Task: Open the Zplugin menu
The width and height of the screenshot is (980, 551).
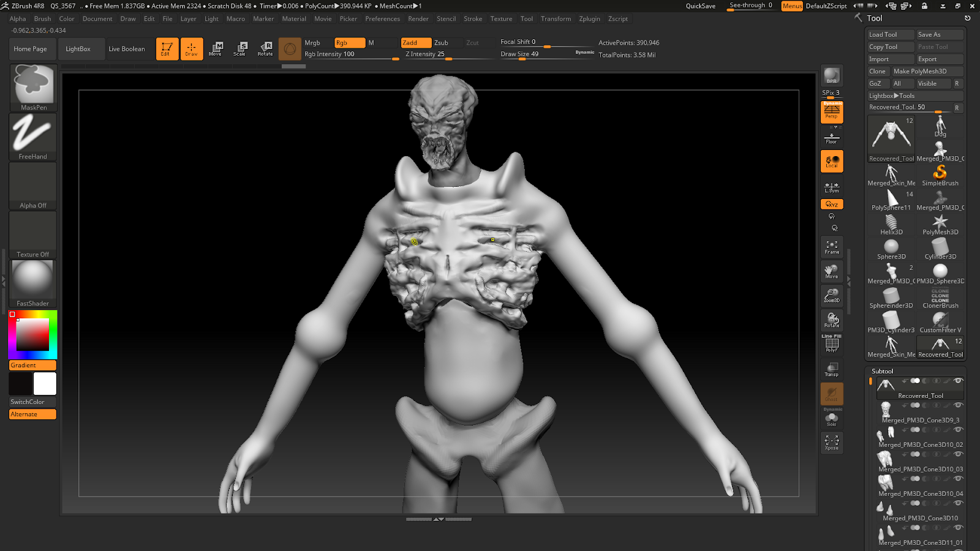Action: [x=589, y=19]
